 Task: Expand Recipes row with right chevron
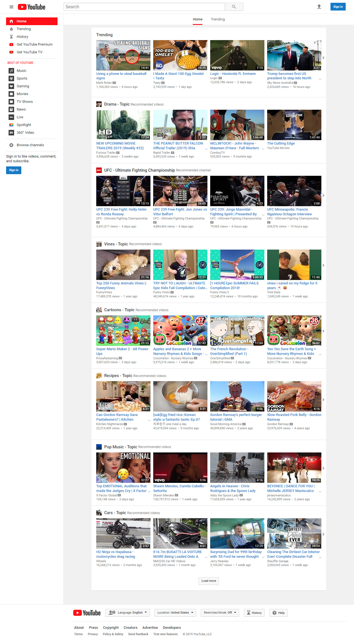coord(323,400)
